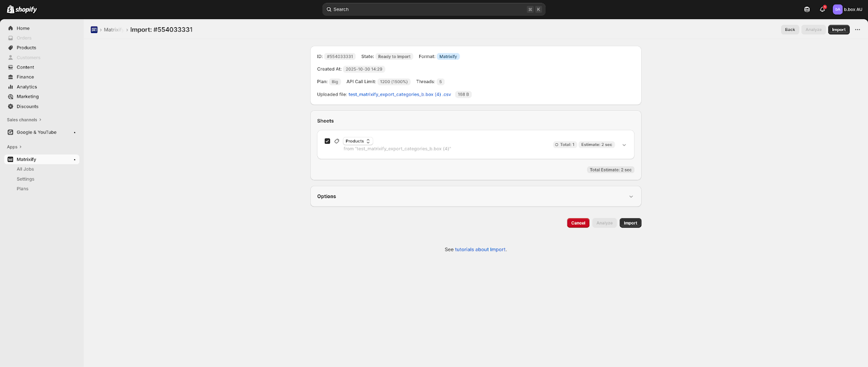Open the uploaded CSV file link
This screenshot has width=868, height=367.
point(399,94)
